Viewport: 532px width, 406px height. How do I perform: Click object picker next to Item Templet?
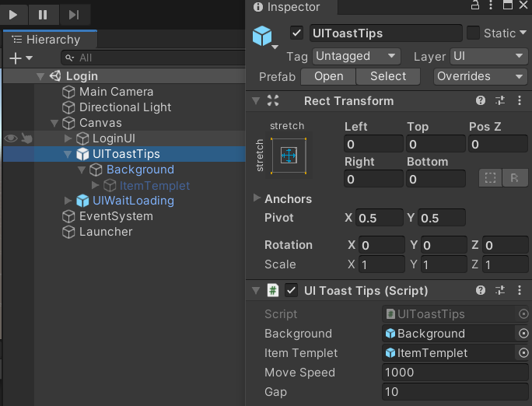point(523,353)
